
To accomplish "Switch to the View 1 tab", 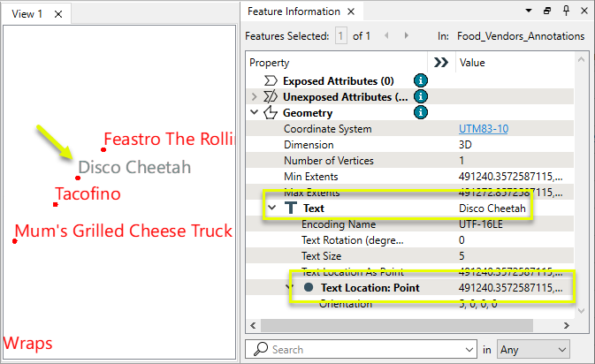I will [x=27, y=13].
